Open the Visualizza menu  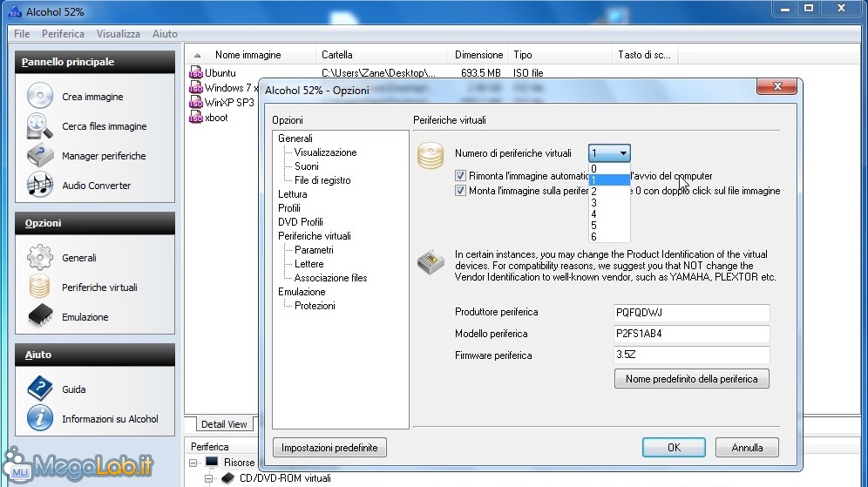[119, 34]
